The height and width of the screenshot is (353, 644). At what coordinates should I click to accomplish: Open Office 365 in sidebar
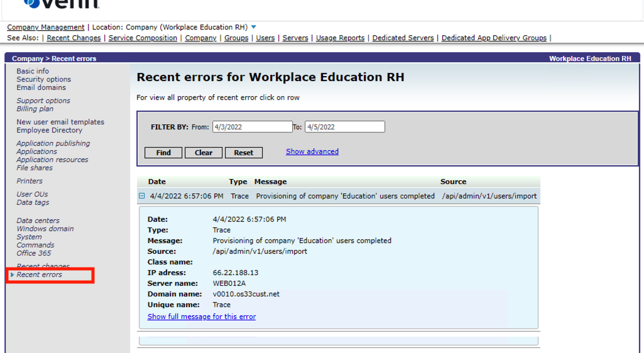(x=34, y=253)
